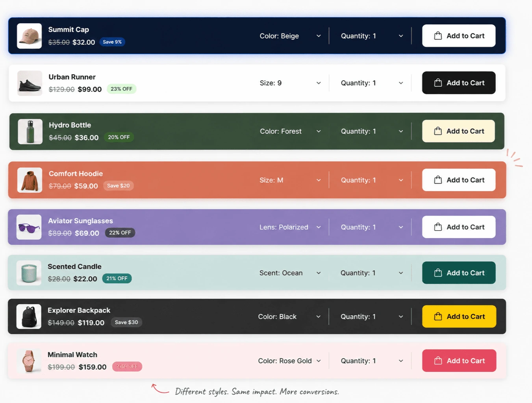Add Scented Candle to cart
This screenshot has height=403, width=532.
click(x=459, y=273)
